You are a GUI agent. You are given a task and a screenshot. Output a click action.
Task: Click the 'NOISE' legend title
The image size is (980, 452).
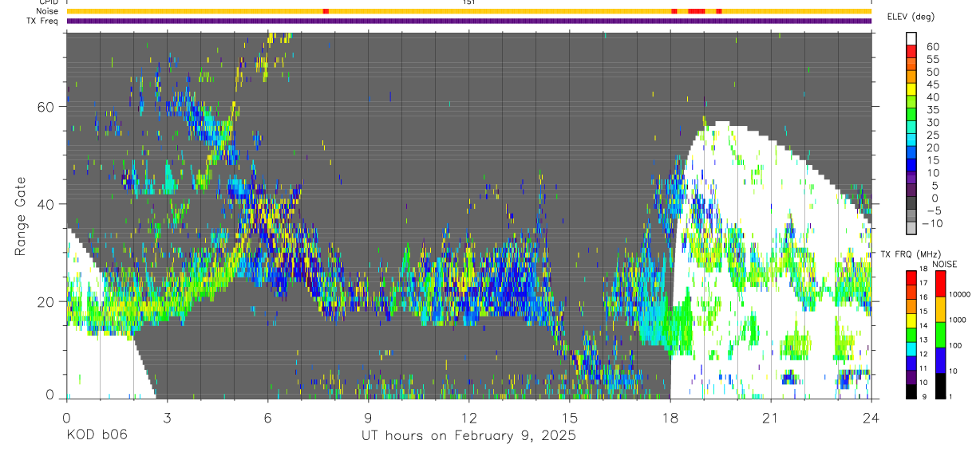[x=944, y=264]
